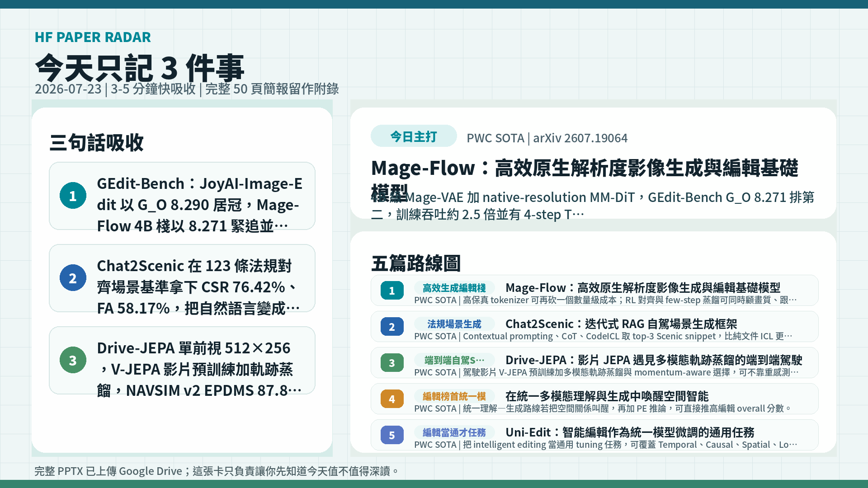Click roadmap badge 1 next to Mage-Flow
This screenshot has height=488, width=868.
pos(392,291)
